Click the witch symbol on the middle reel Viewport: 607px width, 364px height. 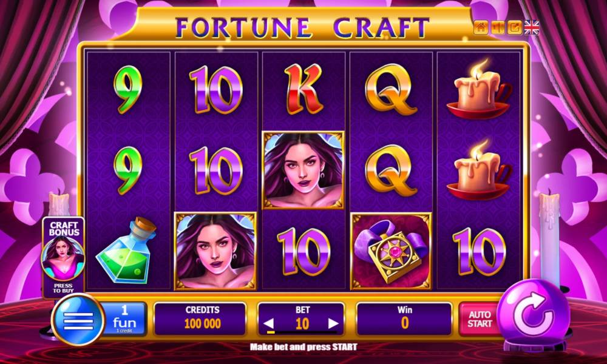tap(303, 170)
